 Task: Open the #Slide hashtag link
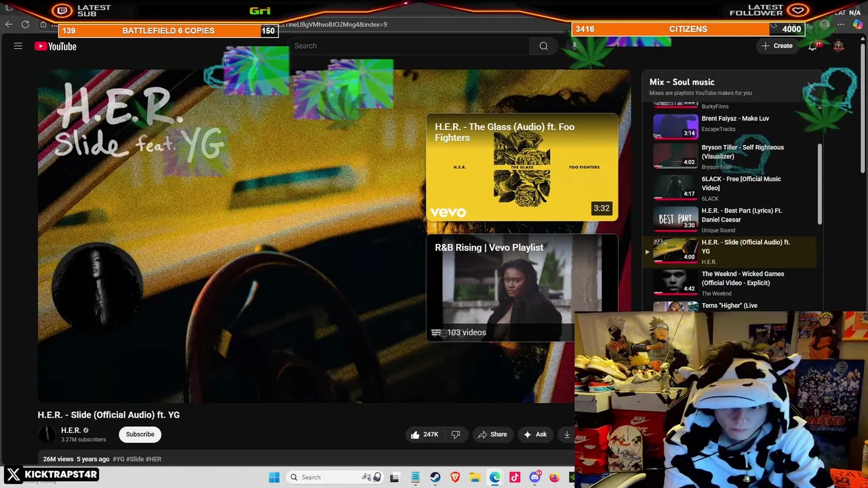(x=135, y=459)
